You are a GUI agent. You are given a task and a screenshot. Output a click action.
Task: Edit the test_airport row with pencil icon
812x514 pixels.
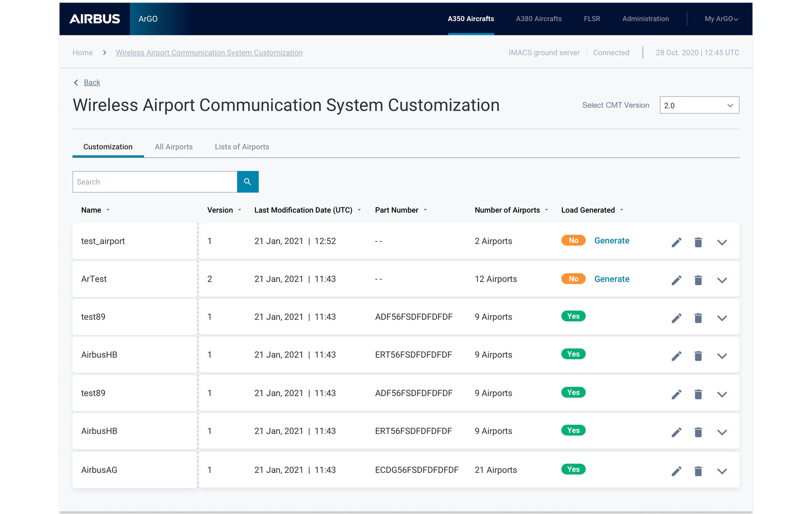click(676, 242)
